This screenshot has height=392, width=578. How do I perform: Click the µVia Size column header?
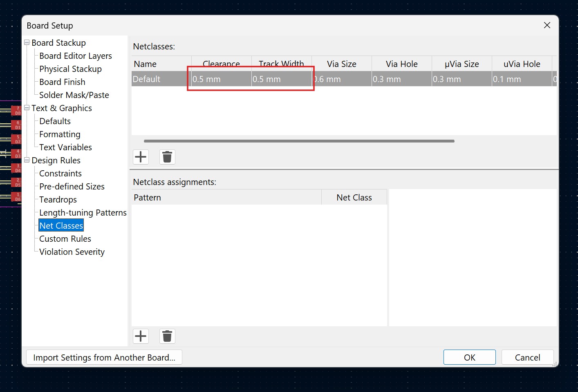coord(462,64)
